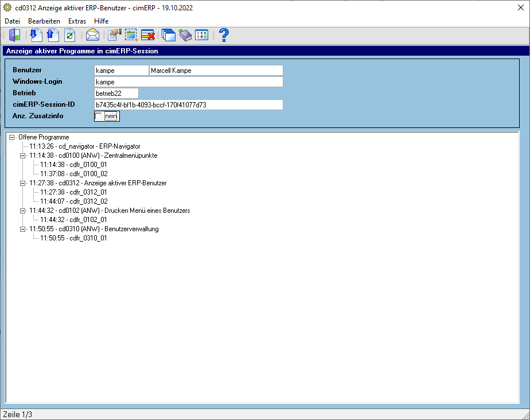The image size is (530, 420).
Task: Collapse the Offene Programme tree root
Action: click(12, 137)
